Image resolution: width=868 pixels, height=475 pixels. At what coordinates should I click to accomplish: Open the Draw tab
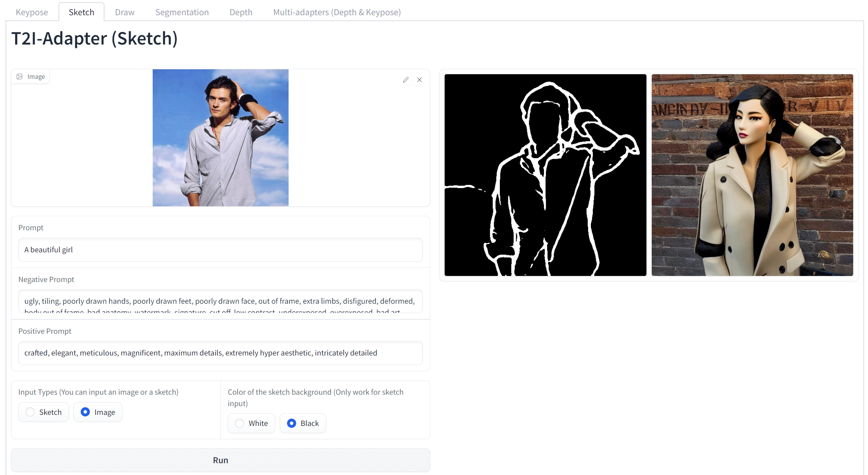tap(124, 12)
